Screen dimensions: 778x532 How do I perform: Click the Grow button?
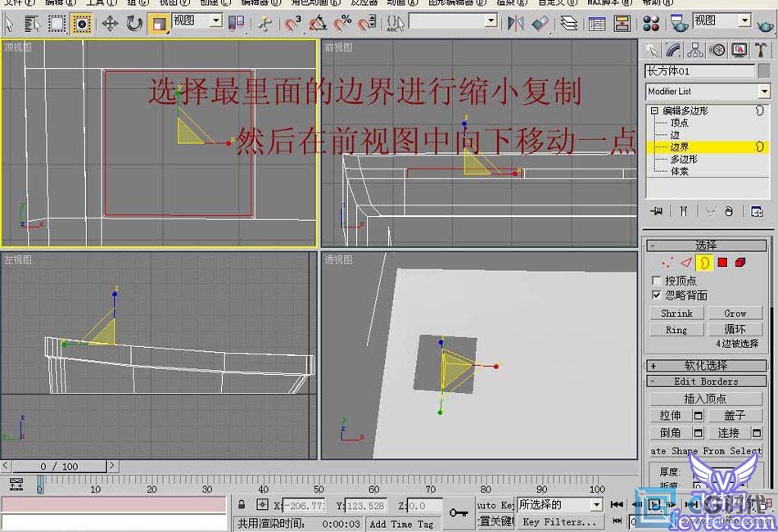735,313
